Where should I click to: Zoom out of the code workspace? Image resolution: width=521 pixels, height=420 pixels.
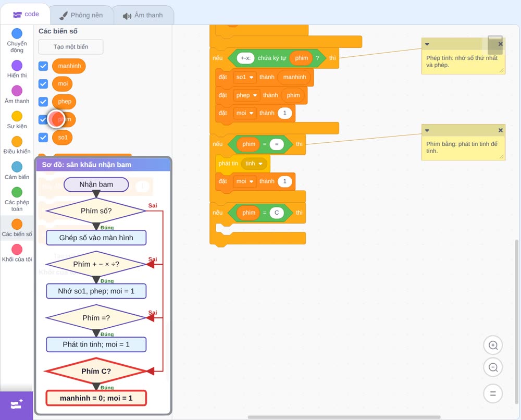tap(493, 367)
